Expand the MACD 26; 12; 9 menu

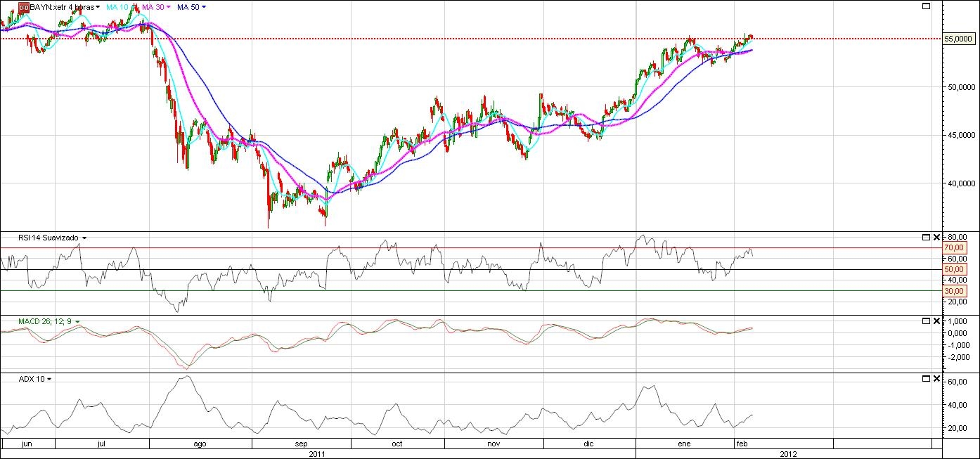[78, 322]
